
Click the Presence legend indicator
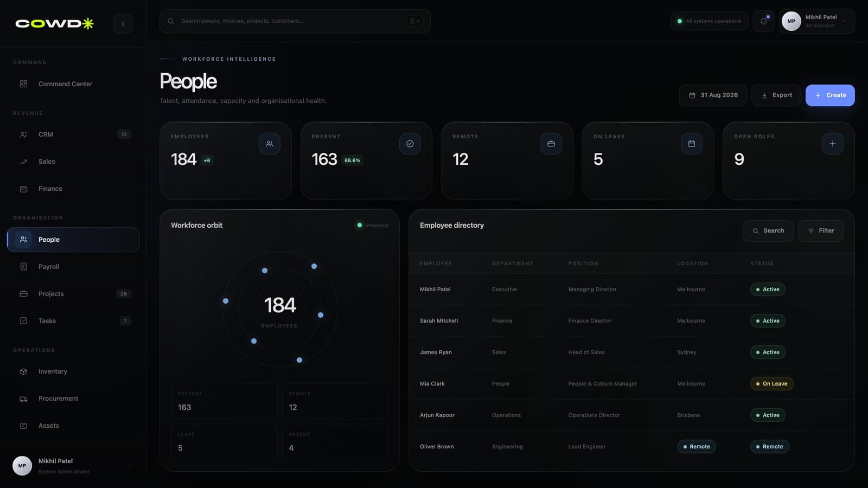(373, 226)
